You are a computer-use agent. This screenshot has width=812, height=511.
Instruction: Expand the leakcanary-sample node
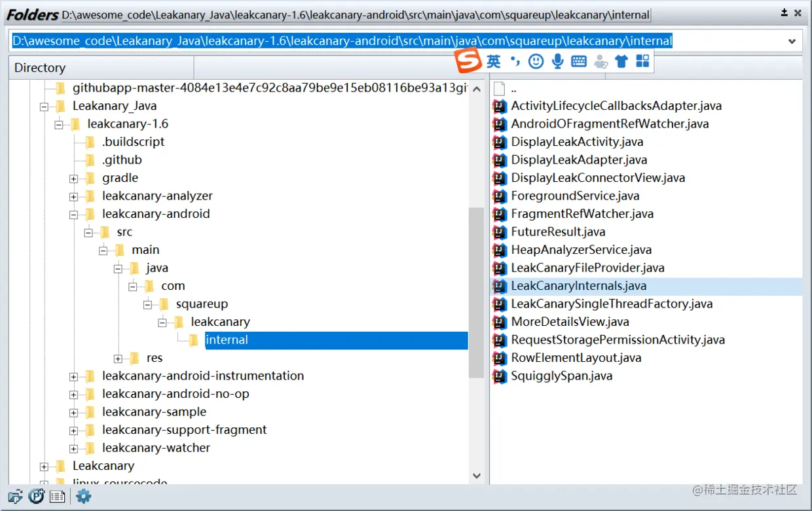(x=73, y=413)
